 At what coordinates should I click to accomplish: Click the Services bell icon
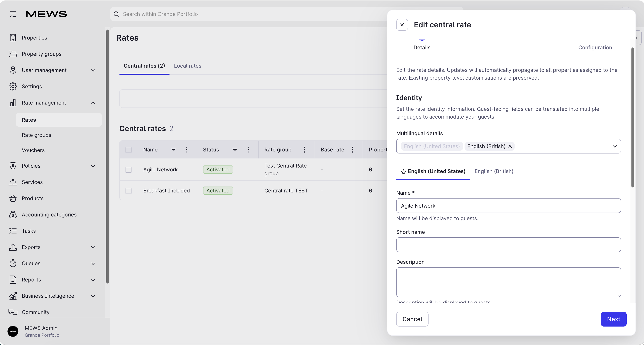[13, 182]
